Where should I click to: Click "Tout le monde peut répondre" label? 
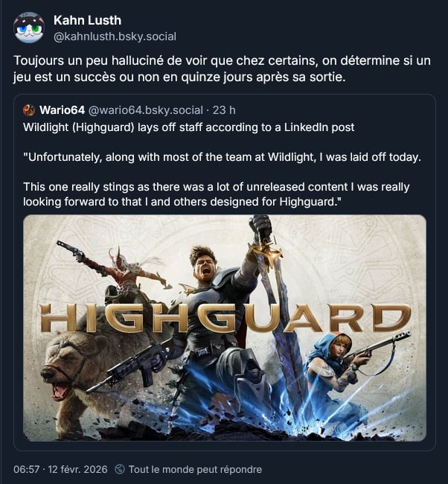pyautogui.click(x=195, y=470)
